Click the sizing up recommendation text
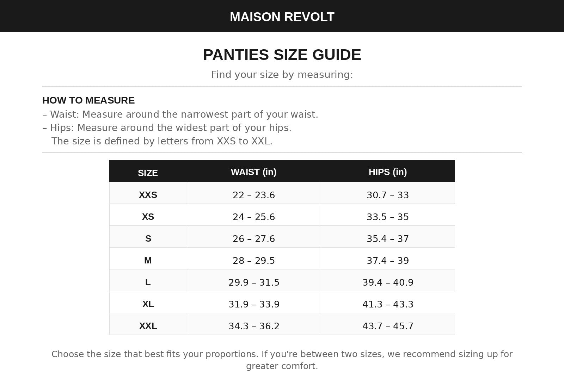564x392 pixels. point(282,360)
